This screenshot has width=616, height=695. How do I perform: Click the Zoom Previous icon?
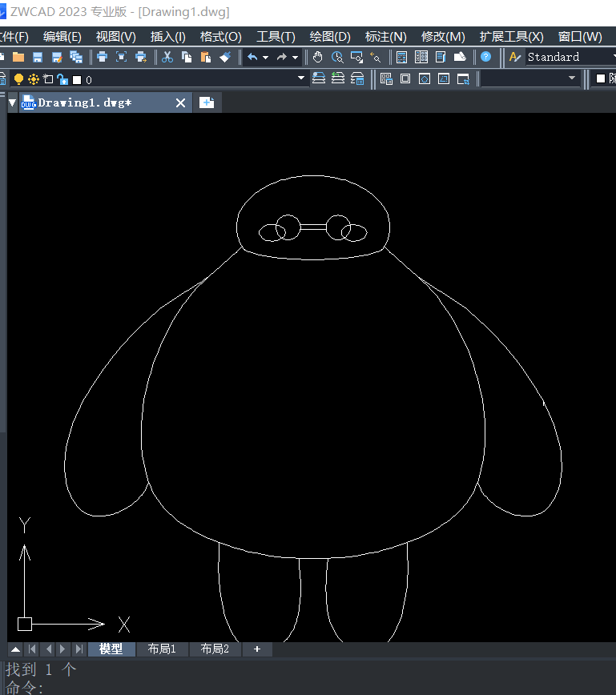(376, 57)
